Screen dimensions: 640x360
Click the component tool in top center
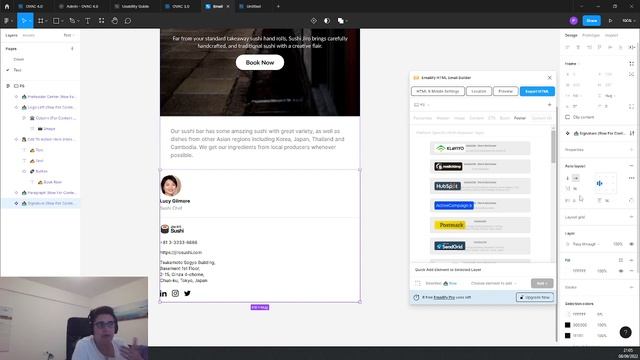coord(313,21)
